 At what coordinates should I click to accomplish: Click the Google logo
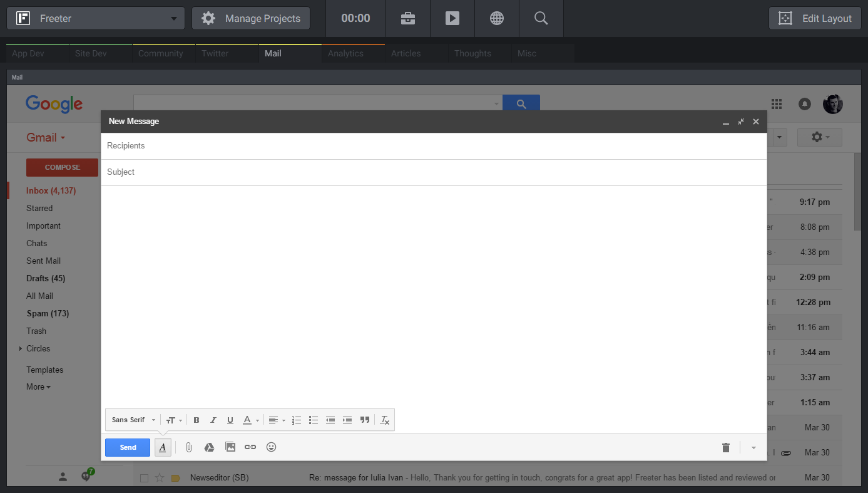[x=54, y=104]
